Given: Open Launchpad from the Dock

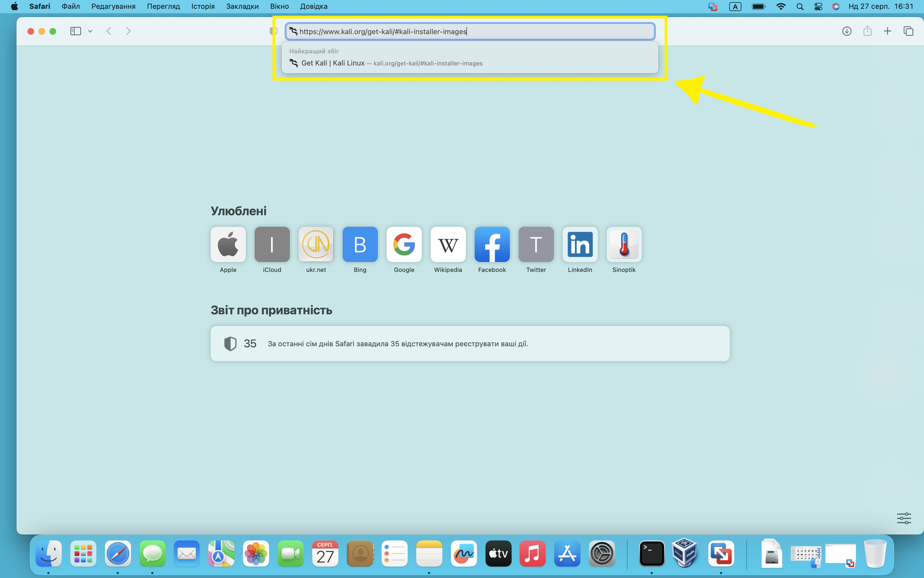Looking at the screenshot, I should tap(83, 553).
